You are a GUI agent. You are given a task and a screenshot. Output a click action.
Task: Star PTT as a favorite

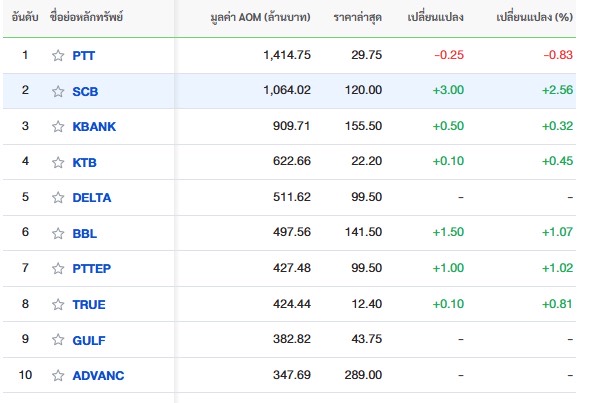[x=58, y=56]
